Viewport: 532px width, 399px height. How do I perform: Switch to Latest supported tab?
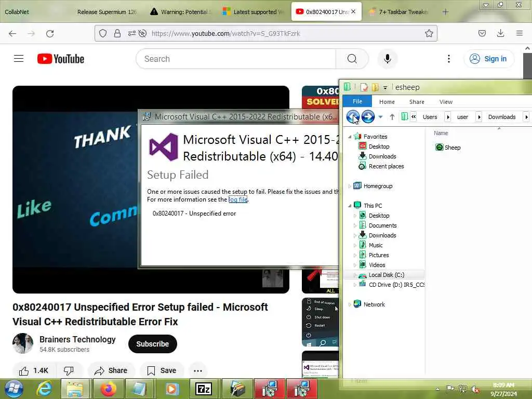click(x=254, y=12)
